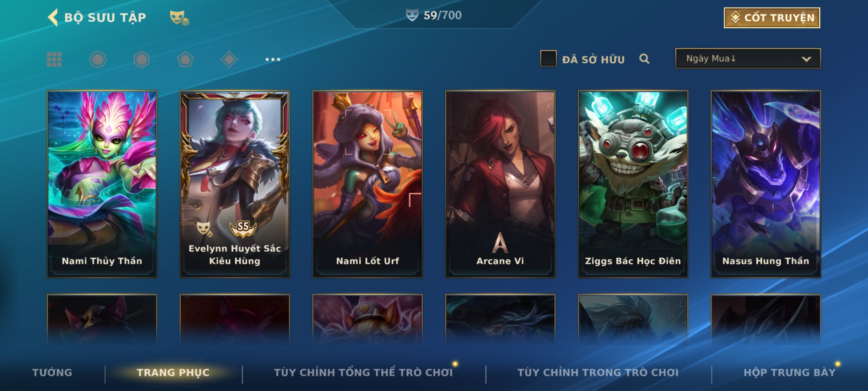Viewport: 868px width, 391px height.
Task: Switch to the Tướng tab
Action: pos(52,373)
